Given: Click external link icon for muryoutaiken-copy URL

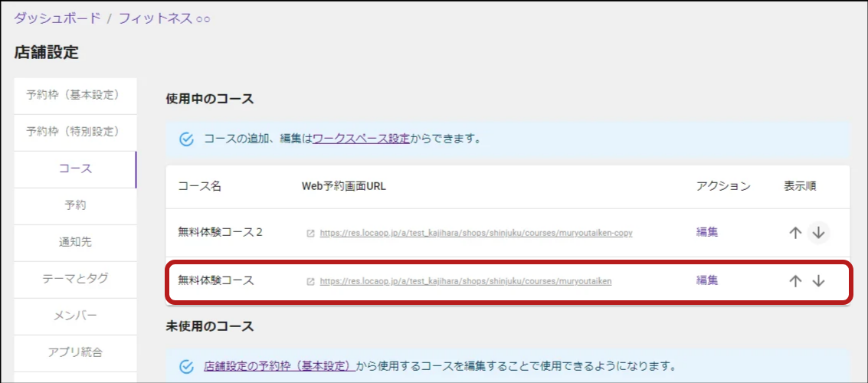Looking at the screenshot, I should (x=310, y=234).
